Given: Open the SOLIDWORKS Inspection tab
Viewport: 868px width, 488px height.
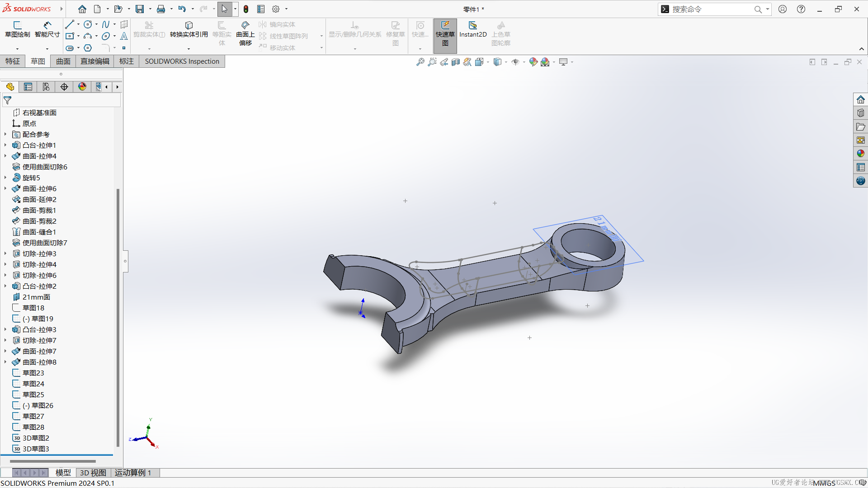Looking at the screenshot, I should click(182, 61).
